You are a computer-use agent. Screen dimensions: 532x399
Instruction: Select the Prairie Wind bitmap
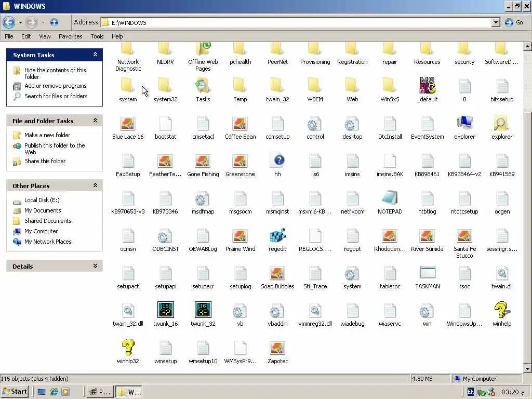pyautogui.click(x=240, y=236)
